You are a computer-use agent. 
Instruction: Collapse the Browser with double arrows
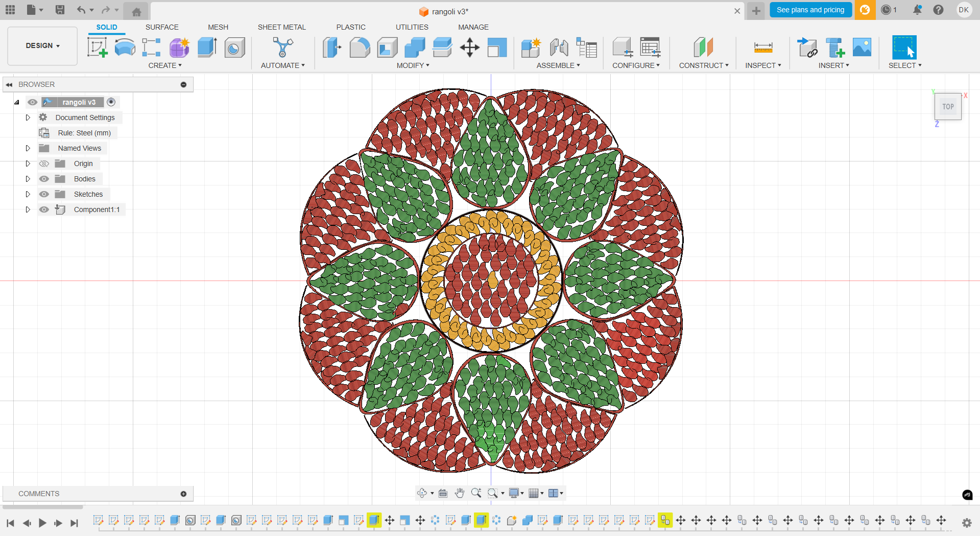[9, 84]
